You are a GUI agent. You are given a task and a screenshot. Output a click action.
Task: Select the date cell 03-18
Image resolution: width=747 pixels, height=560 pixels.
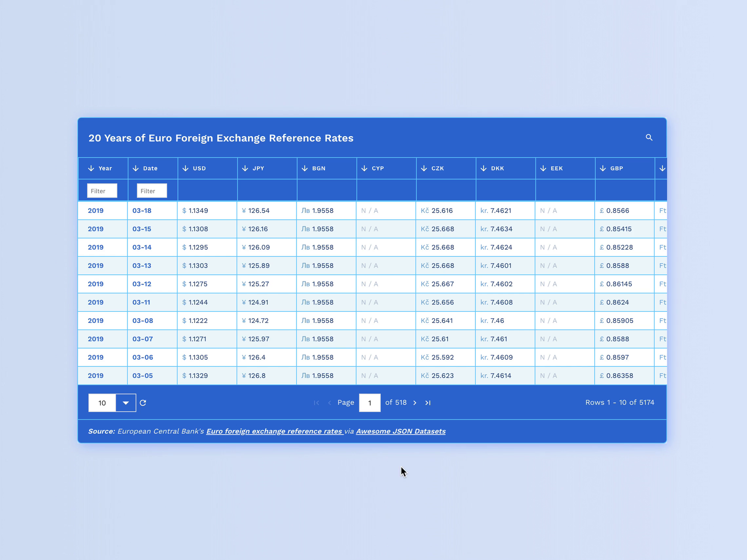point(142,210)
